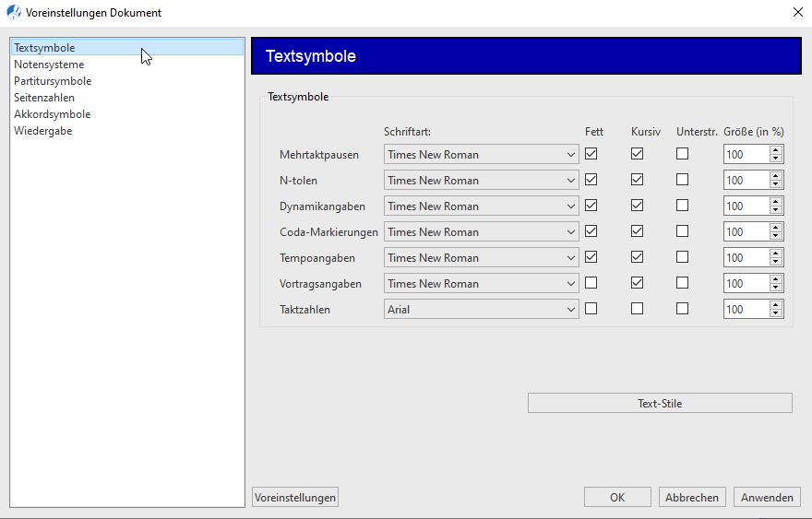The width and height of the screenshot is (812, 519).
Task: Expand font dropdown for Coda-Markierungen
Action: point(571,232)
